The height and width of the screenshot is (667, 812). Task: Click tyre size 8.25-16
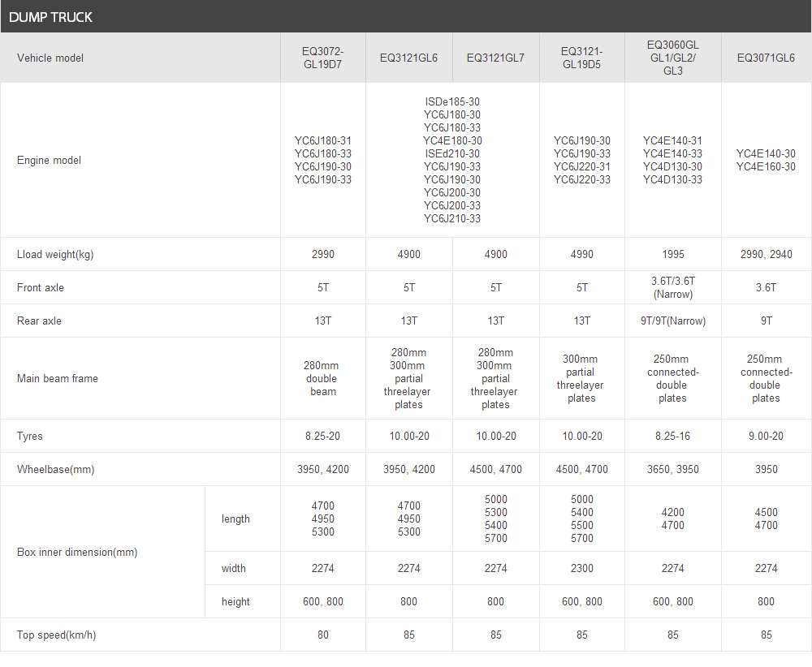click(672, 437)
